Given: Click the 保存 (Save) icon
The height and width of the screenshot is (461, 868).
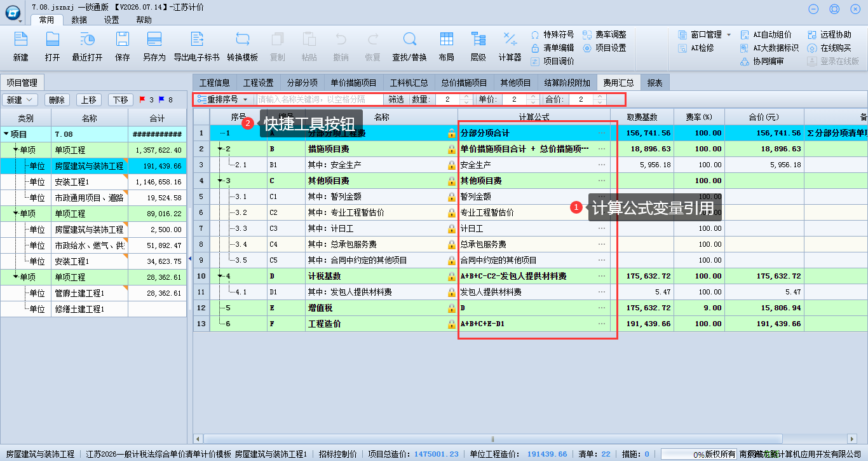Looking at the screenshot, I should 123,46.
